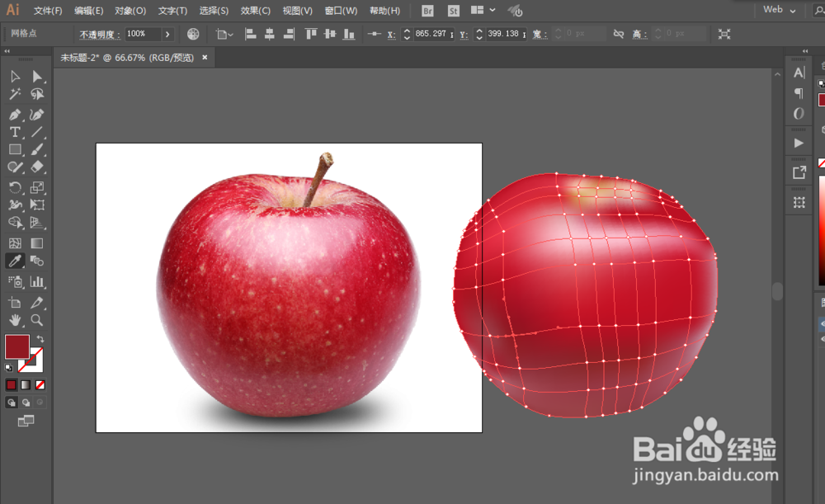This screenshot has width=825, height=504.
Task: Select the Slice tool
Action: pyautogui.click(x=37, y=303)
